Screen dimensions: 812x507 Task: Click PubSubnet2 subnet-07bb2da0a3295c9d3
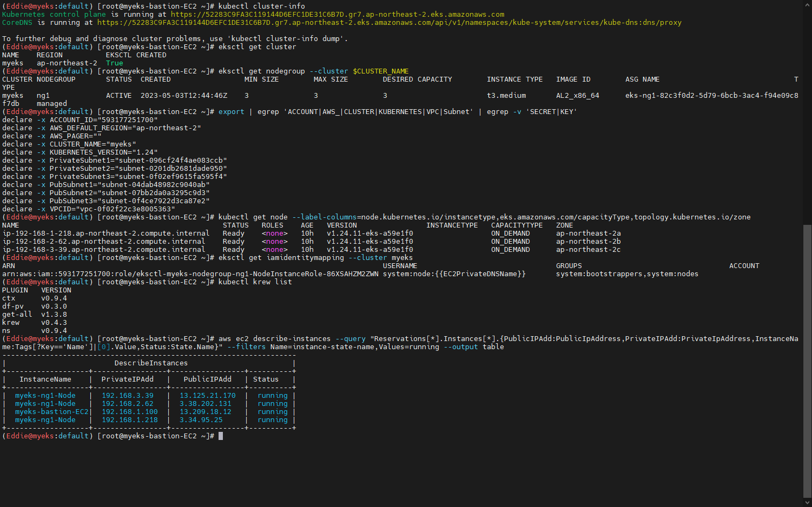154,193
